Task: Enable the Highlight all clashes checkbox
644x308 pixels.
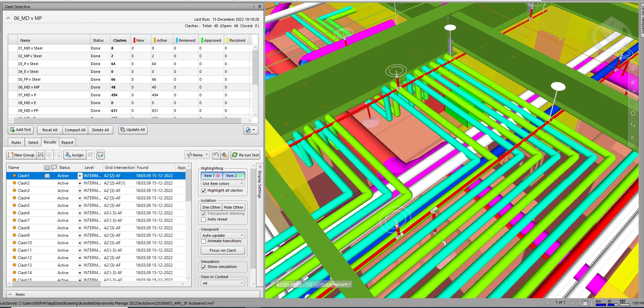Action: coord(203,190)
